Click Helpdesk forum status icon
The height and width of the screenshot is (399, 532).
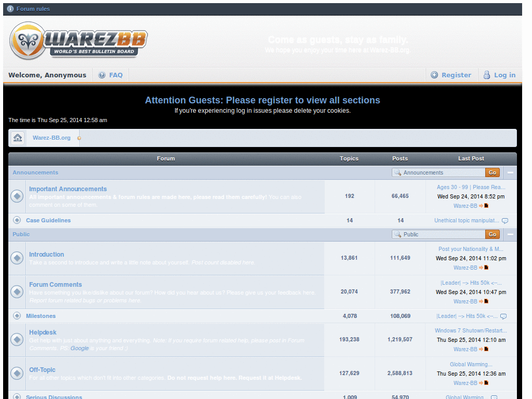(17, 340)
